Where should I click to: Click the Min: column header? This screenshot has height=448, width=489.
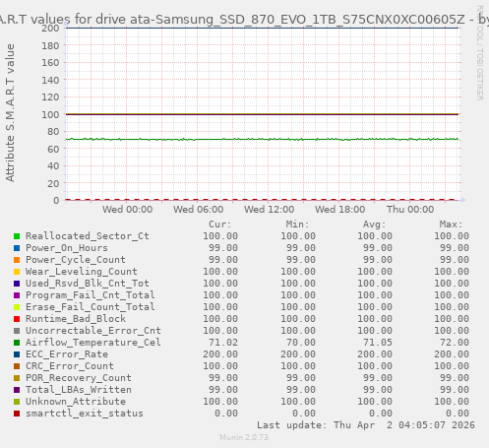pyautogui.click(x=297, y=224)
